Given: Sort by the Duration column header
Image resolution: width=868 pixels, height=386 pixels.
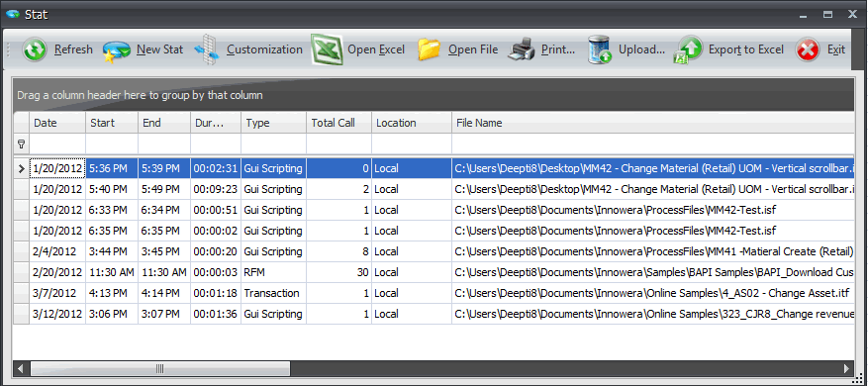Looking at the screenshot, I should [x=216, y=123].
